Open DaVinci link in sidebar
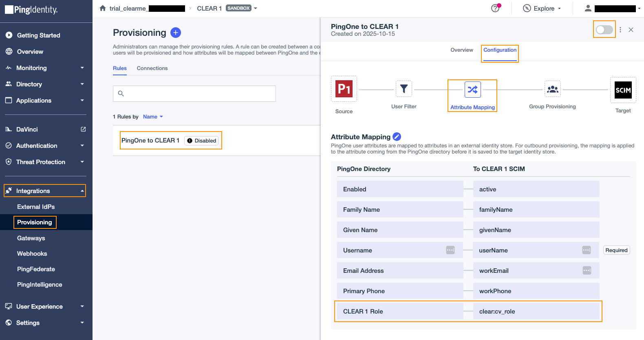 [27, 129]
